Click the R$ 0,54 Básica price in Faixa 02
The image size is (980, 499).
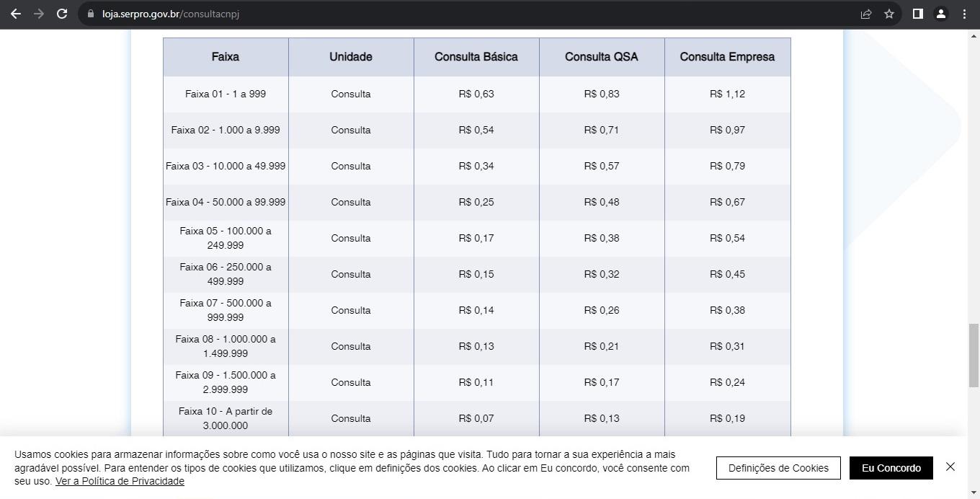(476, 130)
